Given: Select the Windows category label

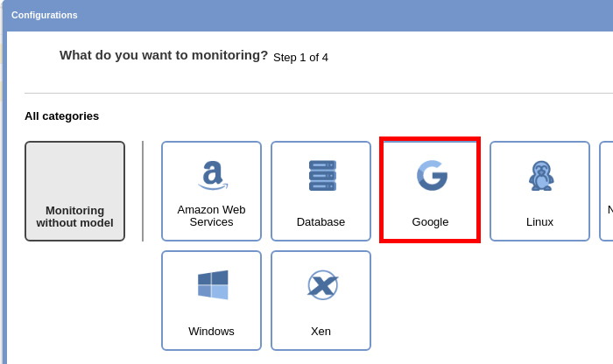Looking at the screenshot, I should 211,332.
